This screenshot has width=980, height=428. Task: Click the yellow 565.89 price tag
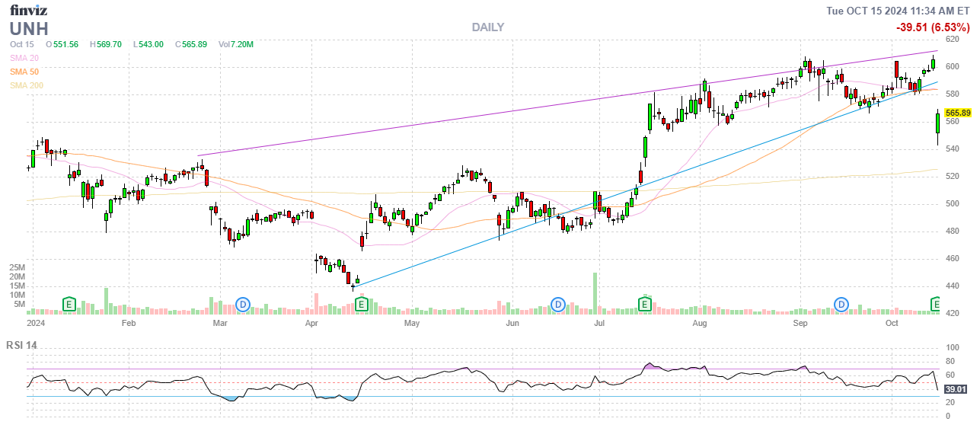point(957,113)
